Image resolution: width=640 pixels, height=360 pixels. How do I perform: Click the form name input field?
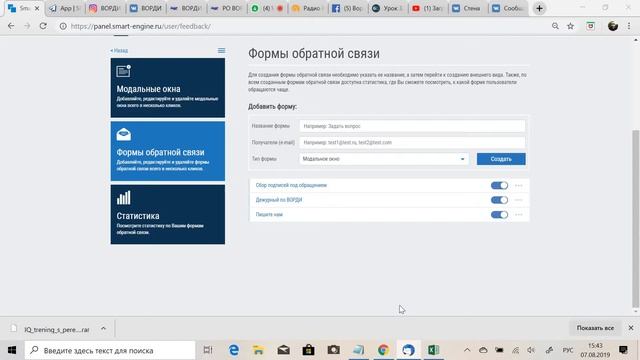tap(412, 126)
